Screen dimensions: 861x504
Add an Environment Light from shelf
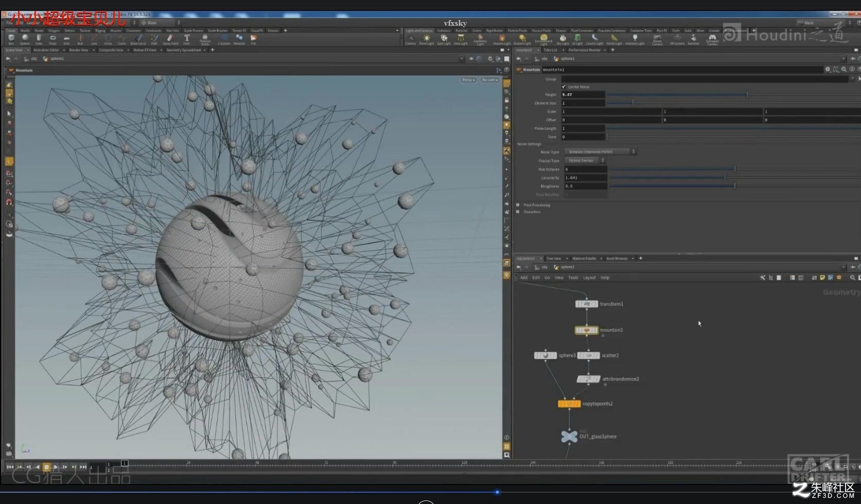tap(544, 40)
